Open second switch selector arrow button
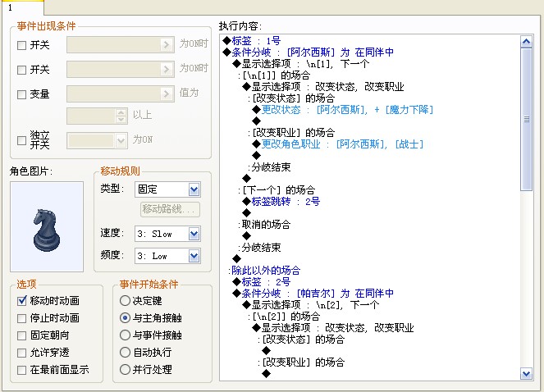544x392 pixels. tap(167, 70)
